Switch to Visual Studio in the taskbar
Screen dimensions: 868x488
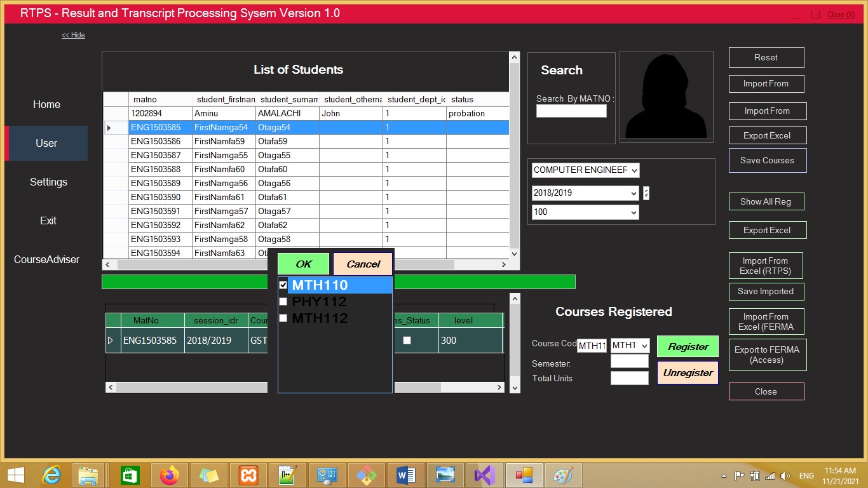coord(484,475)
